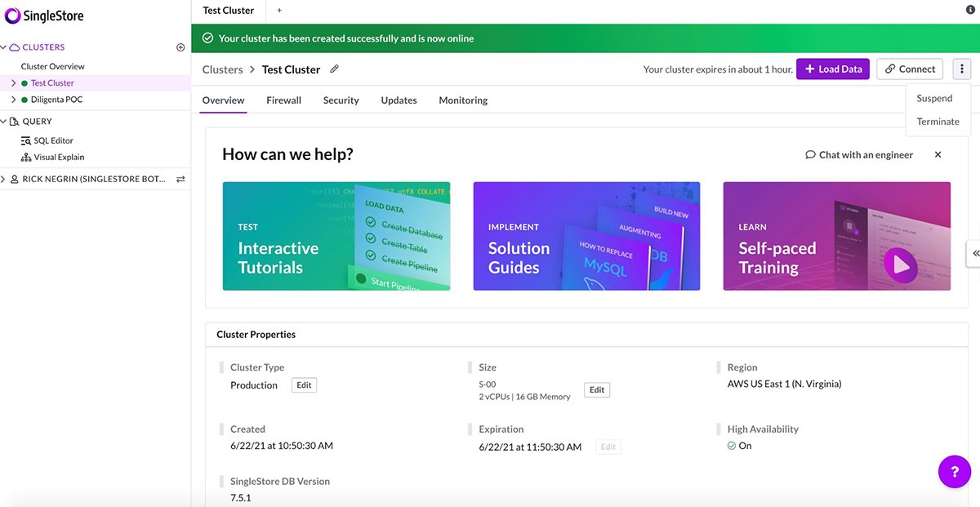Viewport: 980px width, 507px height.
Task: Click the SingleStore logo
Action: [x=45, y=15]
